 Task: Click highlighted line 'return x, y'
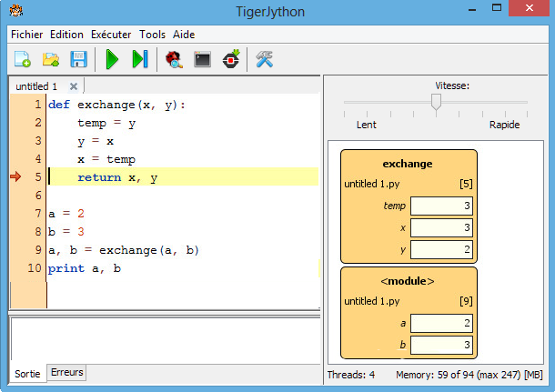117,177
